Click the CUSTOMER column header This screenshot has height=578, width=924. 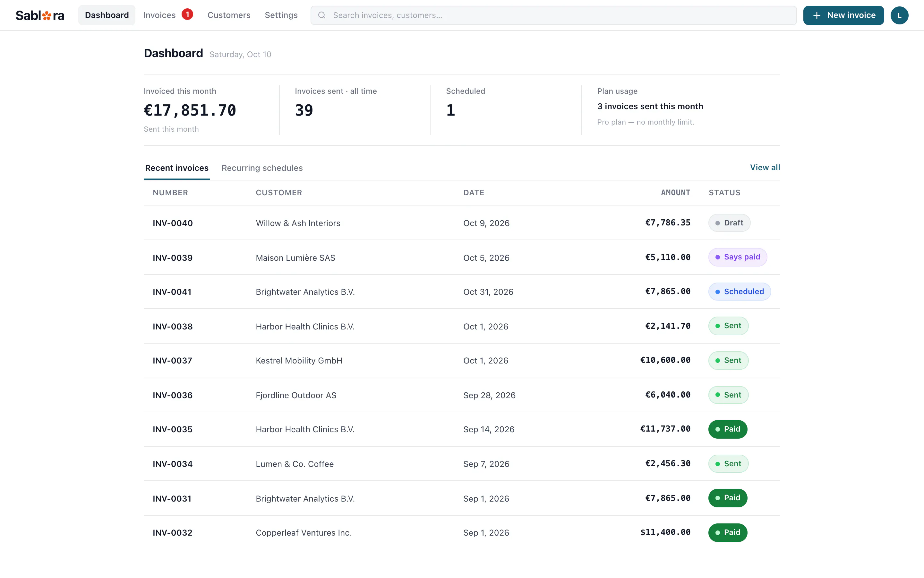(x=279, y=193)
